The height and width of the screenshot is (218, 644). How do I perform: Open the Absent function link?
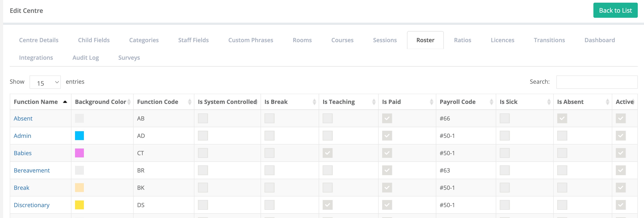tap(23, 118)
